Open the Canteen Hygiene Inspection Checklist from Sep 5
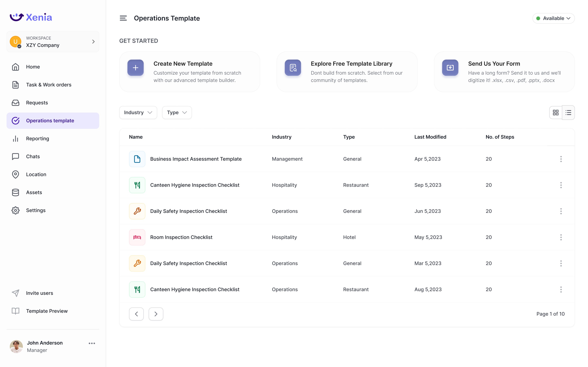This screenshot has height=367, width=588. pos(195,185)
